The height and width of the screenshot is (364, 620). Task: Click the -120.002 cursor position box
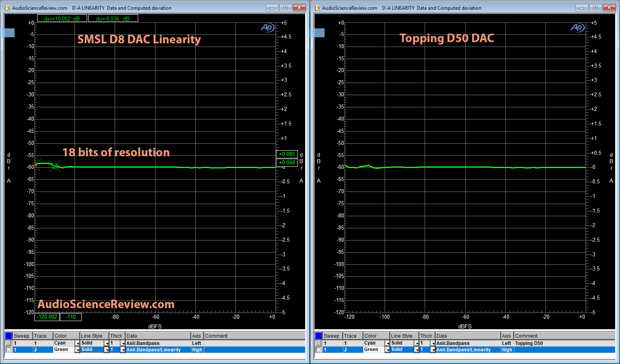coord(47,317)
